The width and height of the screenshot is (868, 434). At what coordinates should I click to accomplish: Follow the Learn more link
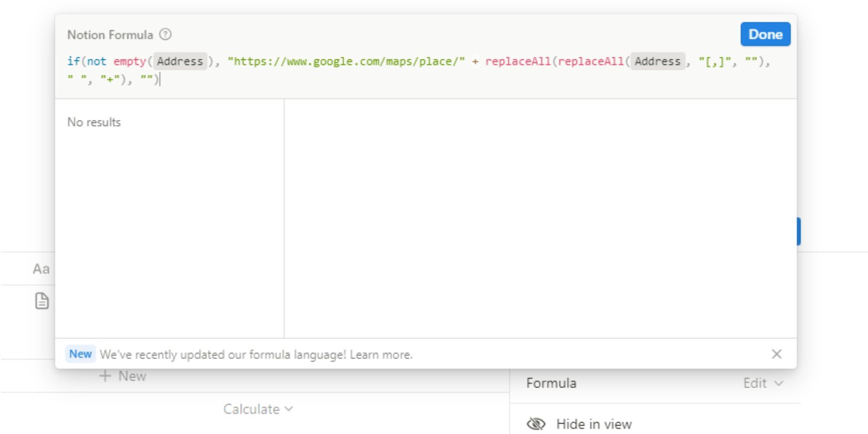[381, 355]
